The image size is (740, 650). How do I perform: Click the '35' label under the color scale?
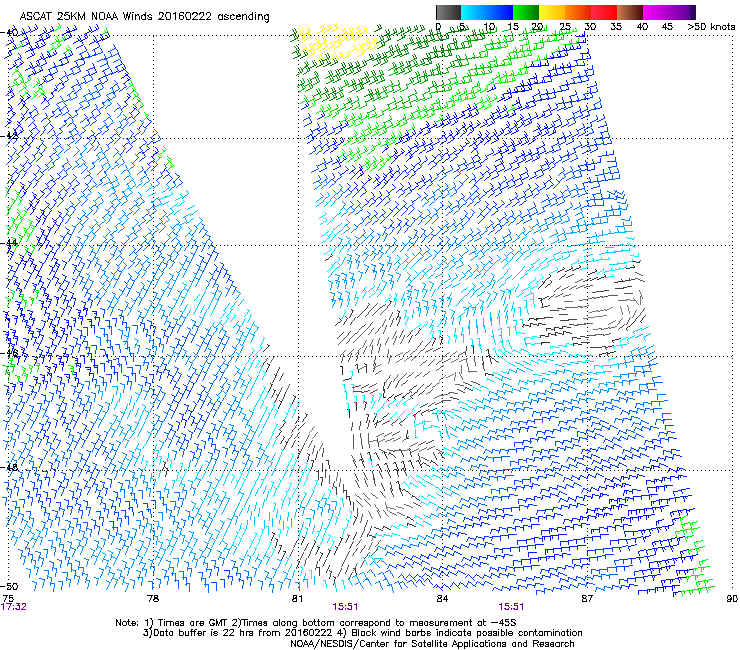[x=616, y=27]
